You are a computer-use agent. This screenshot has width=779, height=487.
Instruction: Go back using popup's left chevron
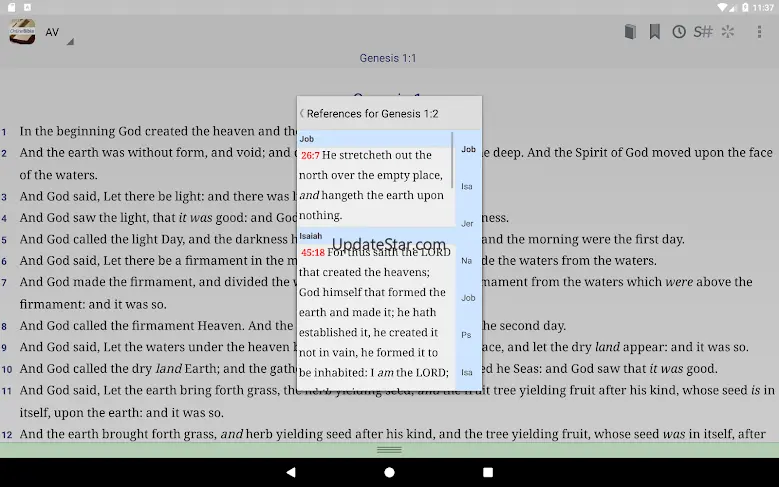[302, 113]
